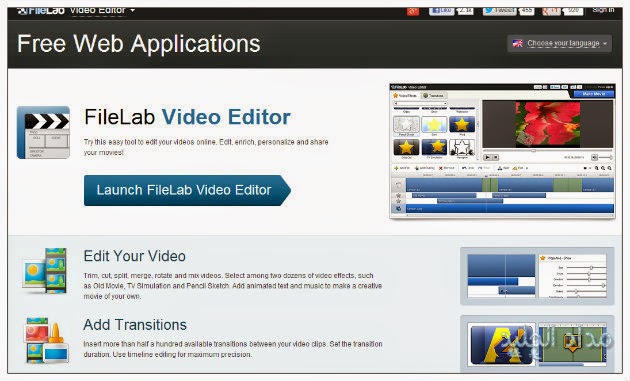Open the large editor interface screenshot
Screen dimensions: 630x381
502,151
